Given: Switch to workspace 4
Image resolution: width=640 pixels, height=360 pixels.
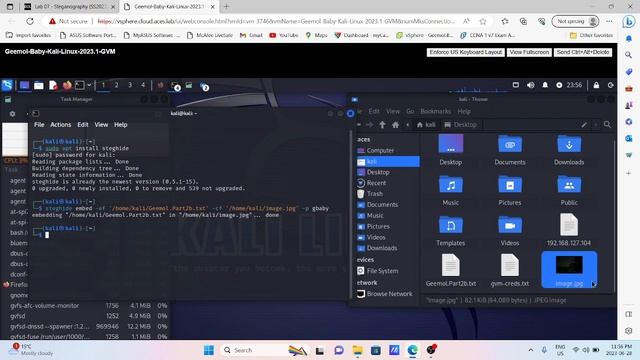Looking at the screenshot, I should click(143, 85).
